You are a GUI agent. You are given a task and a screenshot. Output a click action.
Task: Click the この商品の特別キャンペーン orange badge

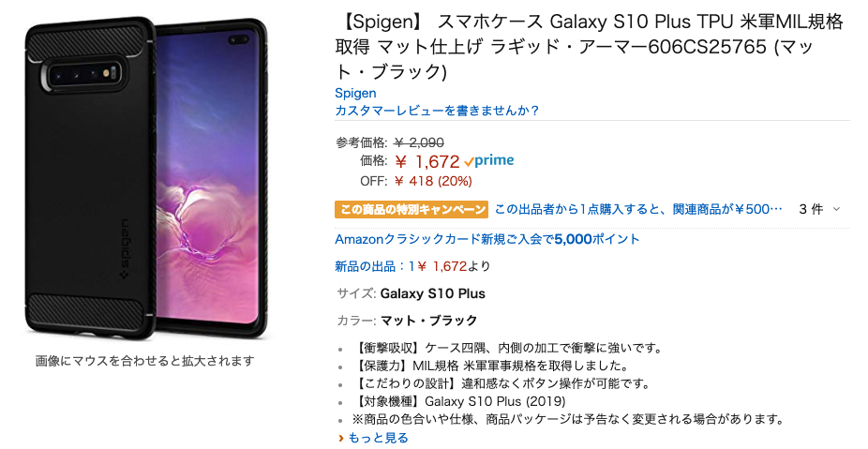[x=412, y=209]
